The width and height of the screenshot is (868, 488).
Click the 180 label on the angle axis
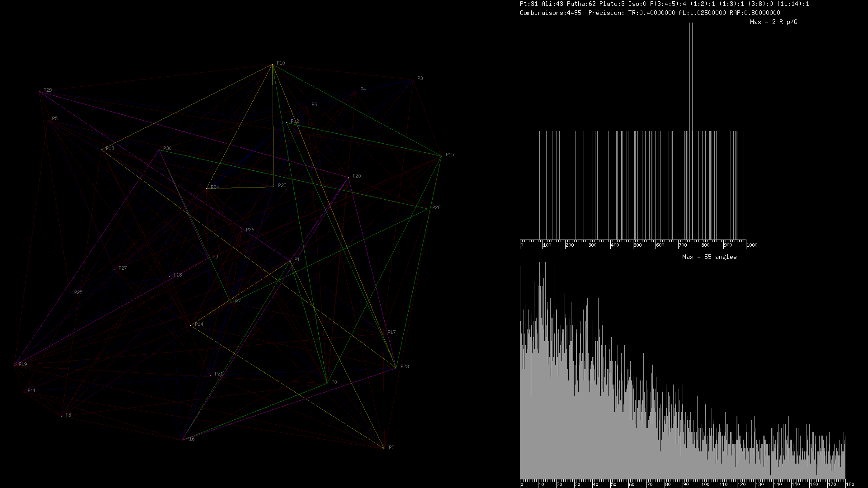click(x=849, y=484)
